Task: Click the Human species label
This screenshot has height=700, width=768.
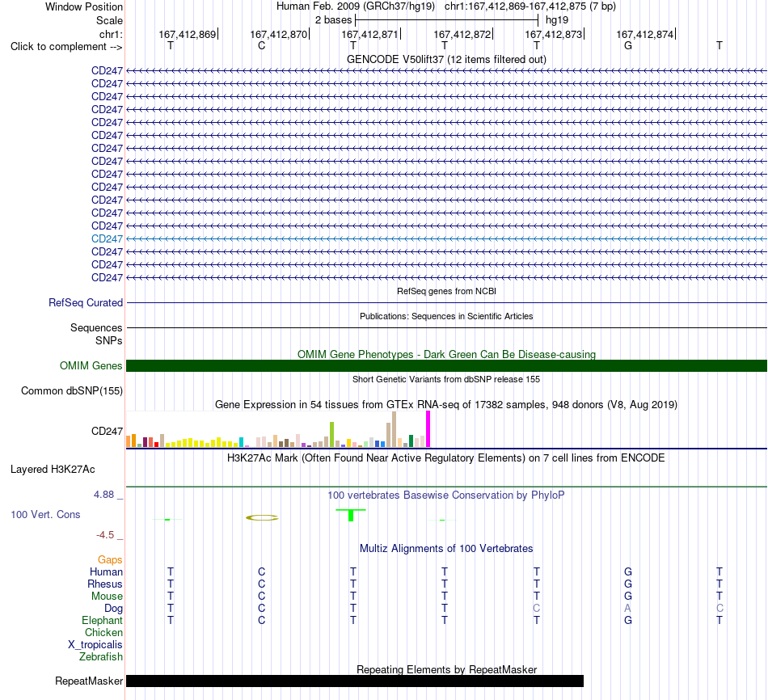Action: pos(106,571)
